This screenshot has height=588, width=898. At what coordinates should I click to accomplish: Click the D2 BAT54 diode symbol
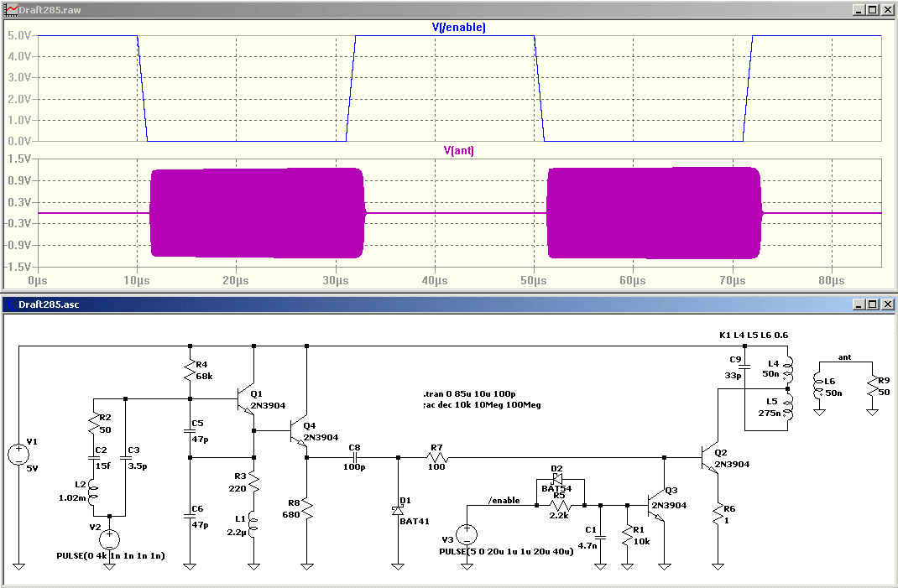coord(556,479)
